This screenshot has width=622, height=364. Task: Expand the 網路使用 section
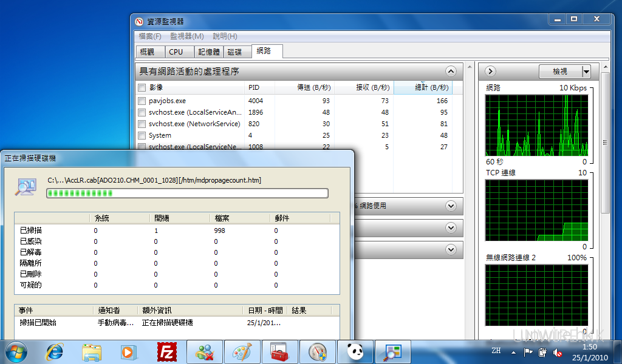(x=451, y=206)
